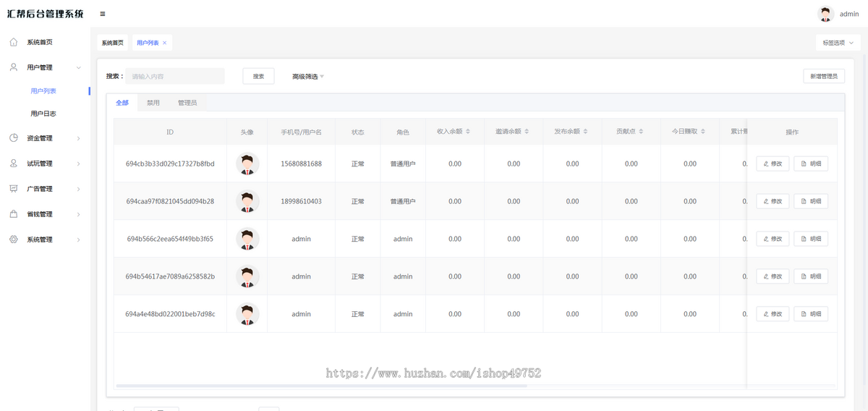Click 普通用户 role in first row
The width and height of the screenshot is (868, 411).
403,164
